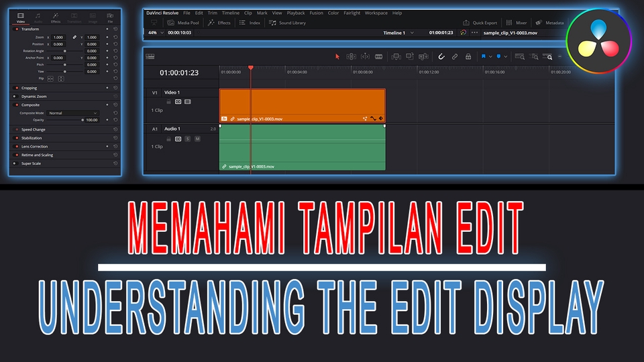
Task: Click the curve editor icon on video clip
Action: 373,118
